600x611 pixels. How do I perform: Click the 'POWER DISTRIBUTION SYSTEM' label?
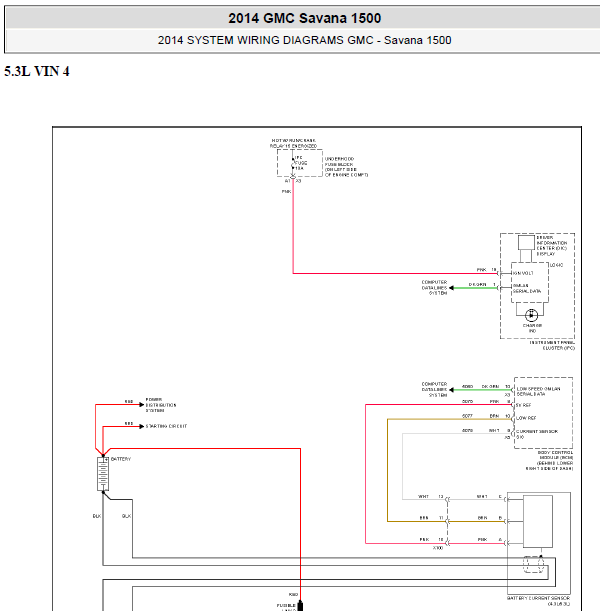[161, 405]
